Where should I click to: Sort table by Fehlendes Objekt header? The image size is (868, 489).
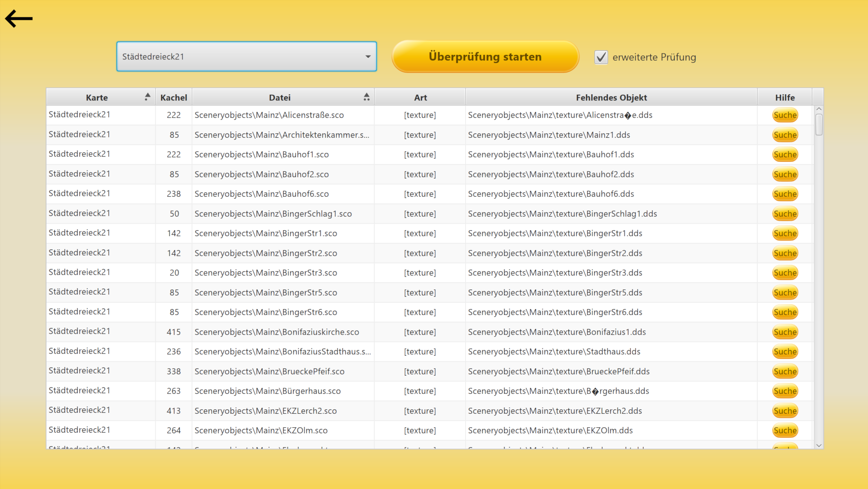pos(611,97)
